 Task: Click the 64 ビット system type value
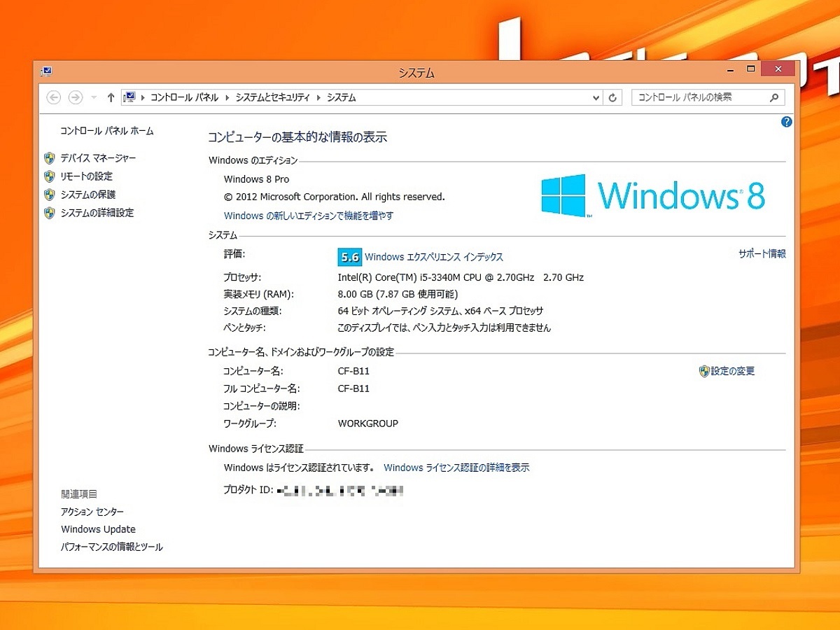(440, 311)
